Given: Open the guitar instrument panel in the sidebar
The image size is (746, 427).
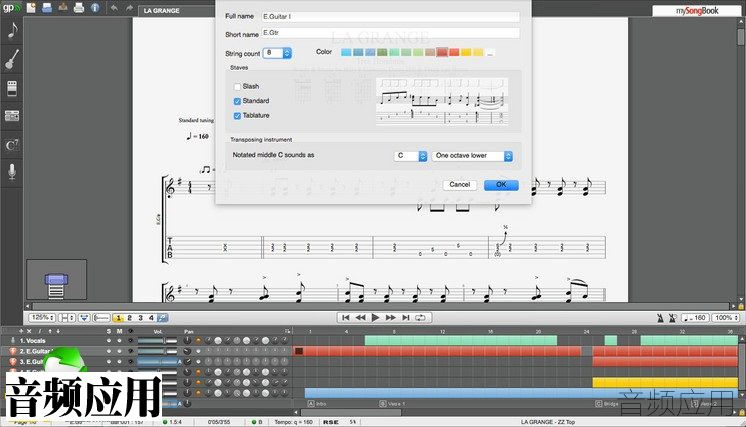Looking at the screenshot, I should click(x=12, y=59).
